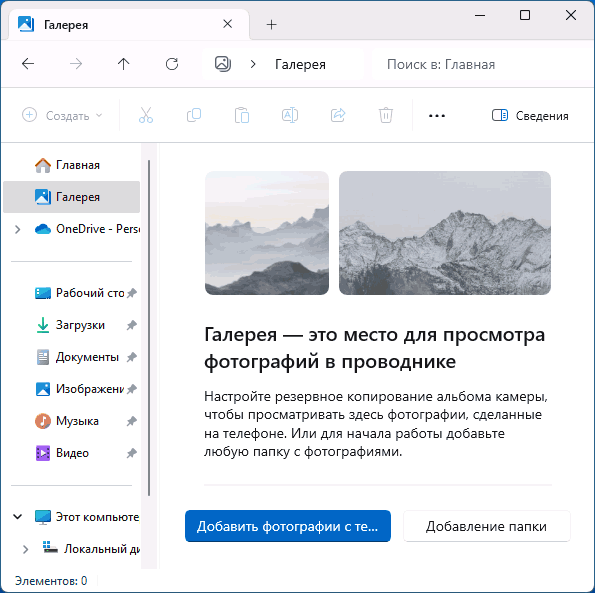
Task: Expand the Локальный диск node
Action: (25, 549)
